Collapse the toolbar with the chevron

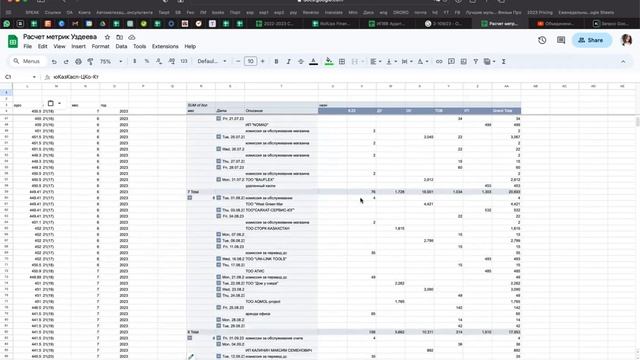(x=623, y=62)
